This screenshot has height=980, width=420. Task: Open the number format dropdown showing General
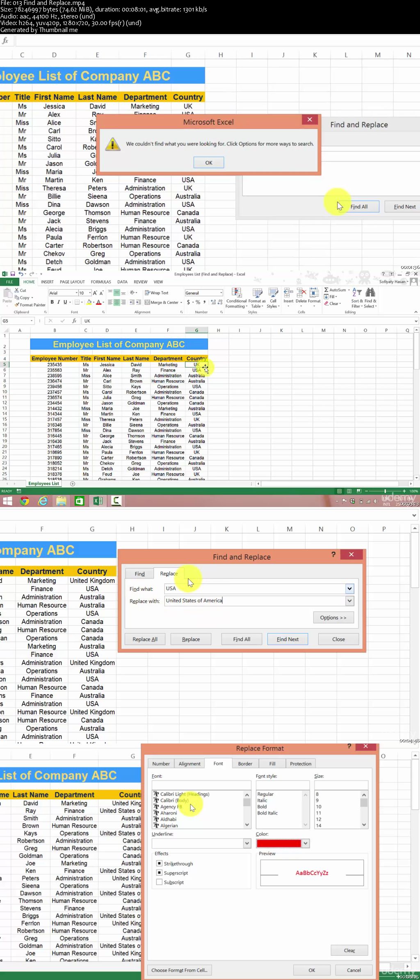221,293
